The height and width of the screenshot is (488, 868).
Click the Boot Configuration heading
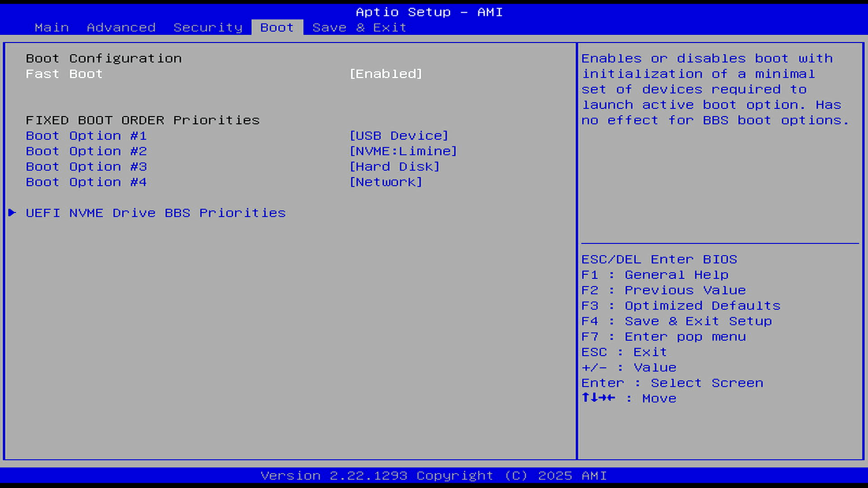point(104,59)
